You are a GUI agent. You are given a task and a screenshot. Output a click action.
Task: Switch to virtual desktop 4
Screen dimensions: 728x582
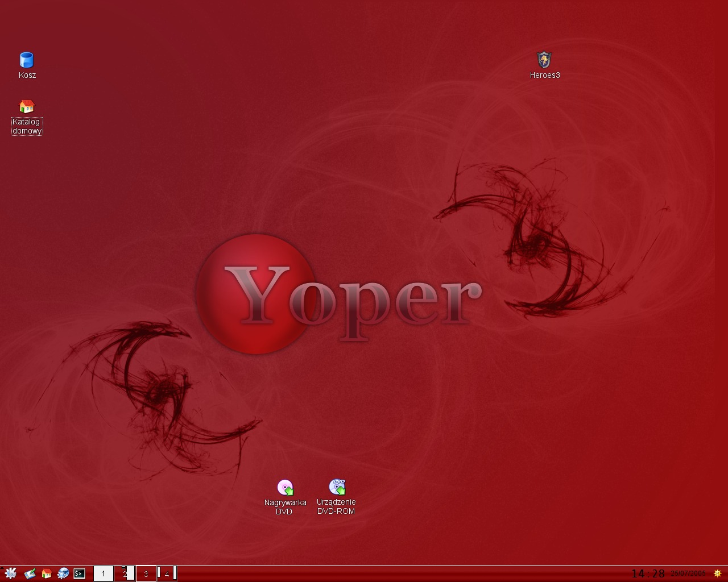click(167, 573)
